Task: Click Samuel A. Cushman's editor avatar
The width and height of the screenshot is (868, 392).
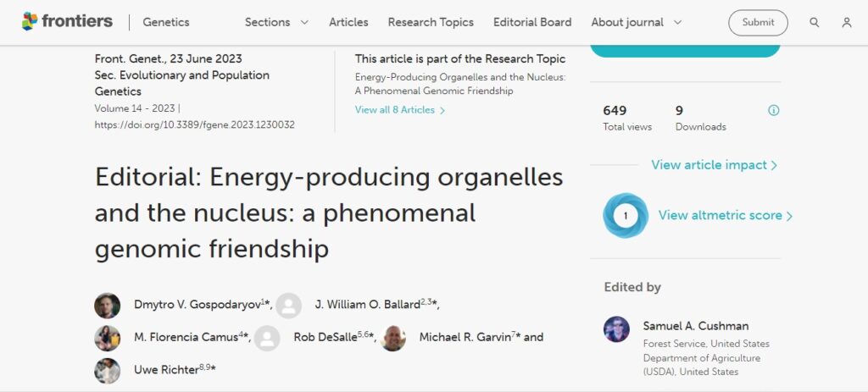Action: pos(616,329)
